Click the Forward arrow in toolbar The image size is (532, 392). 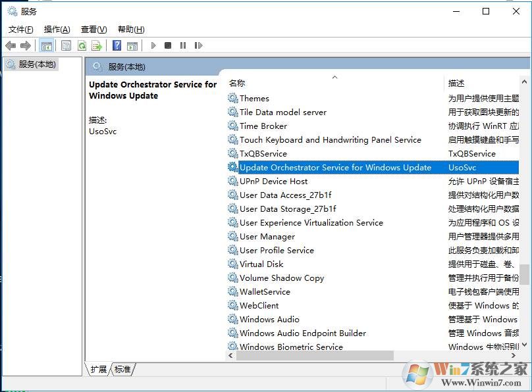point(26,45)
